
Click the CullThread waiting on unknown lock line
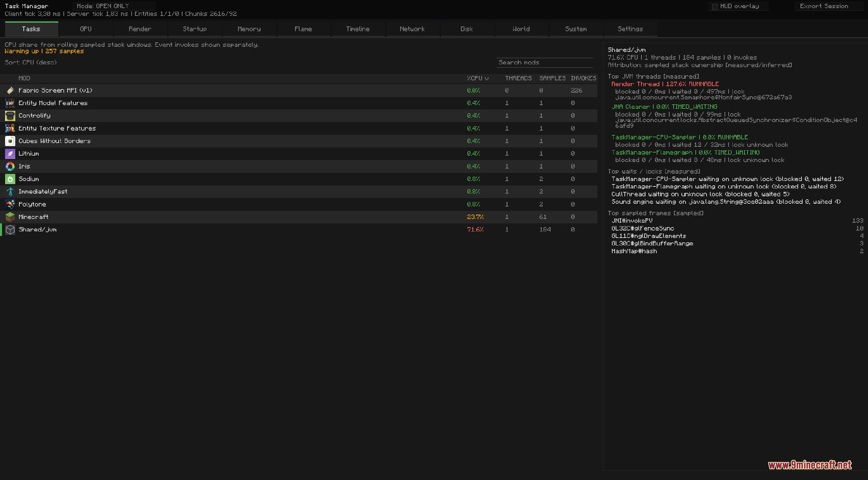coord(700,194)
